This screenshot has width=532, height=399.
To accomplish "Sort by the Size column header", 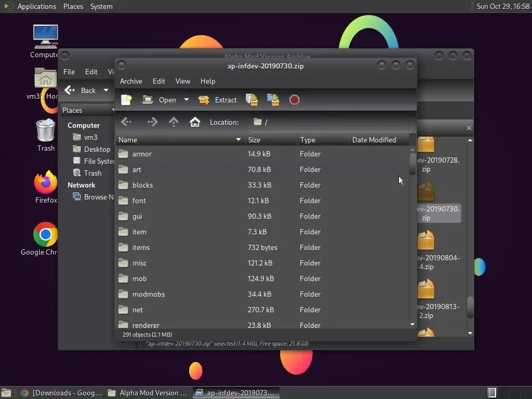I will [x=271, y=140].
